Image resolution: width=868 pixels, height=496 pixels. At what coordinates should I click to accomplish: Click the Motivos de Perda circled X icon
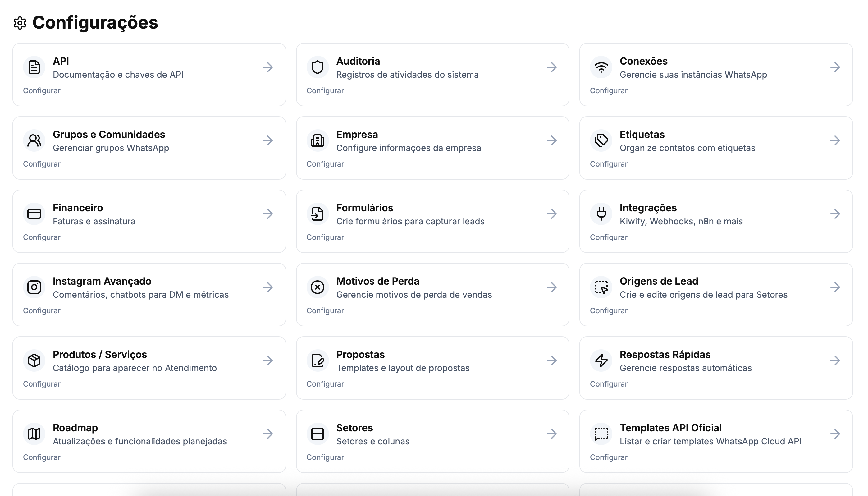tap(318, 287)
